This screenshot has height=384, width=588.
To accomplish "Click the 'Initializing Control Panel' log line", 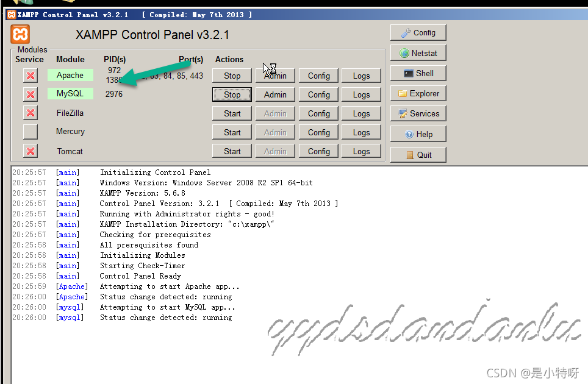I will click(155, 172).
